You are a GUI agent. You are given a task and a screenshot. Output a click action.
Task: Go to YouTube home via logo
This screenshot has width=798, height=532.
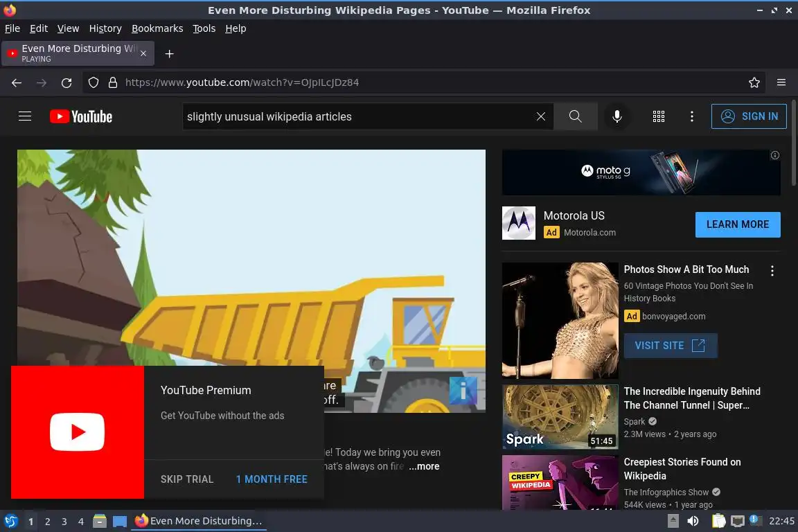[81, 116]
